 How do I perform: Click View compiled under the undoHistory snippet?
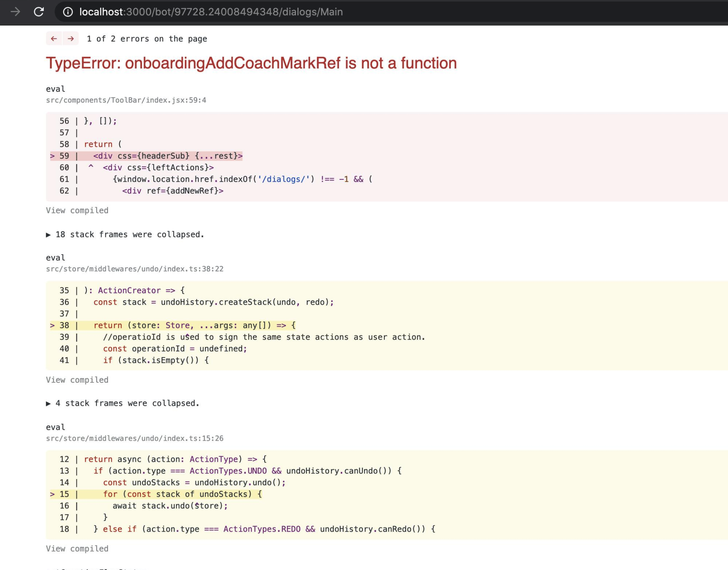pos(77,380)
